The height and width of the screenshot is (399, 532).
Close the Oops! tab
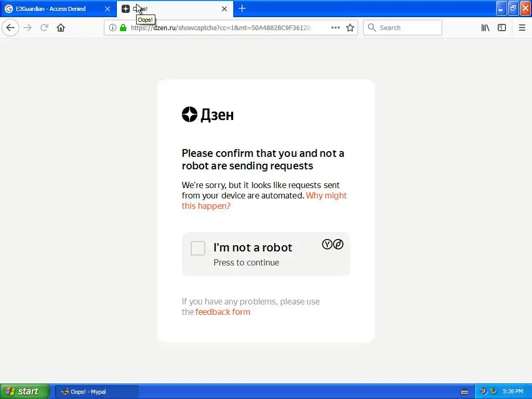click(x=224, y=9)
